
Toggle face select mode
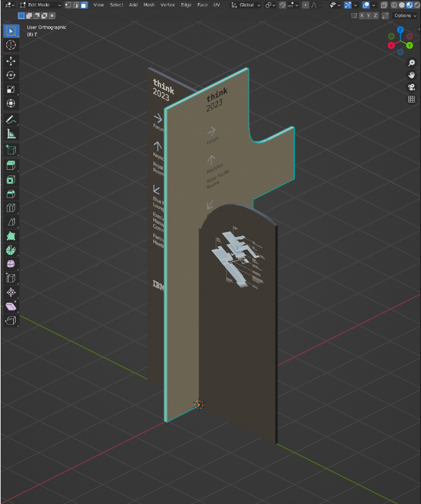pyautogui.click(x=84, y=5)
